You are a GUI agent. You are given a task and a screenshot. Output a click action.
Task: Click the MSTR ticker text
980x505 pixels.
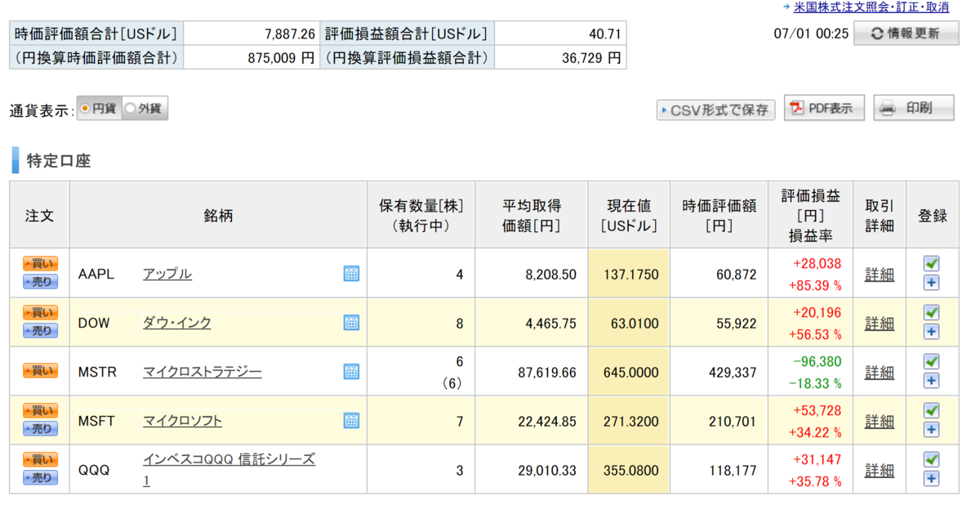97,372
